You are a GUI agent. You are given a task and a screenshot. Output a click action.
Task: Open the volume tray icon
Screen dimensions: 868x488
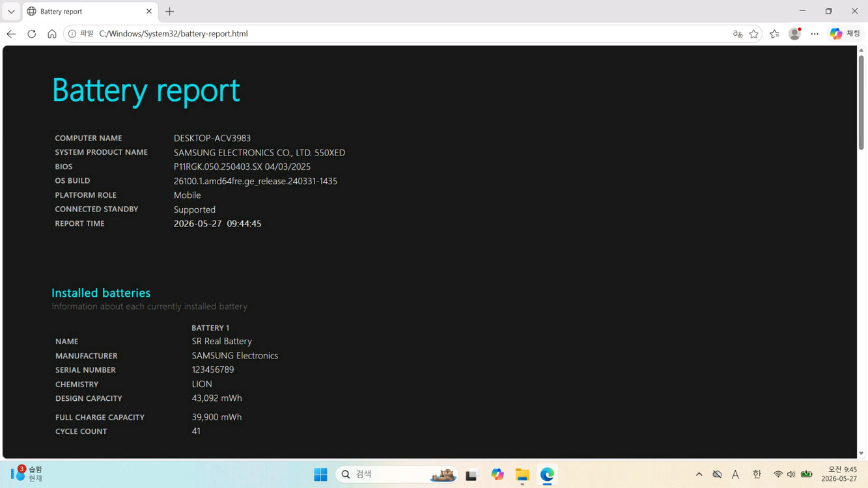click(791, 474)
